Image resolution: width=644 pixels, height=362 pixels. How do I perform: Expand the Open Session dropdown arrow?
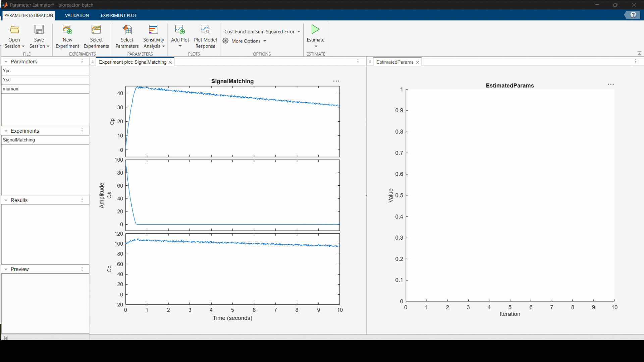pyautogui.click(x=23, y=46)
